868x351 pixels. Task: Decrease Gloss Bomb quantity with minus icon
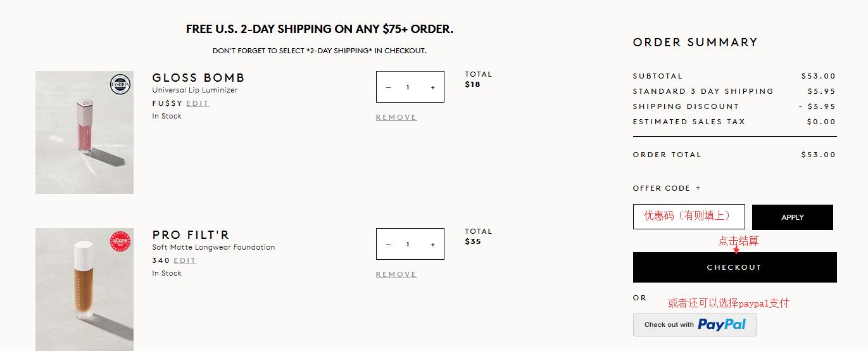click(388, 87)
